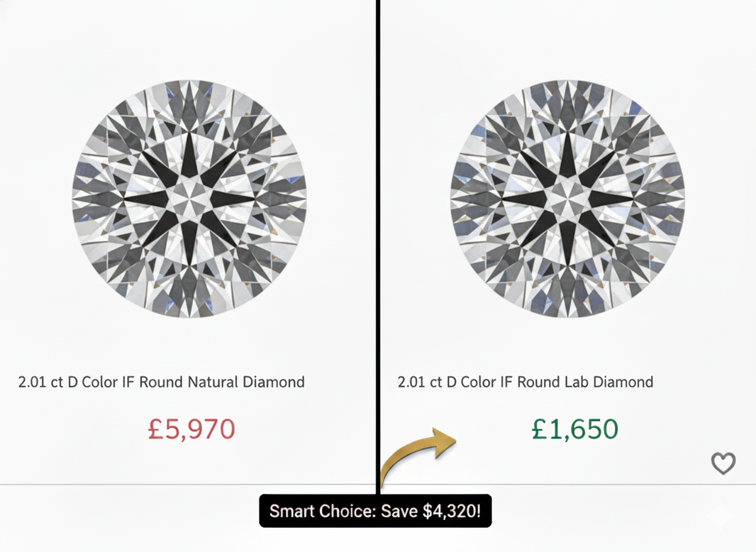Image resolution: width=756 pixels, height=552 pixels.
Task: Click the faint sparkle star icon
Action: (x=718, y=516)
